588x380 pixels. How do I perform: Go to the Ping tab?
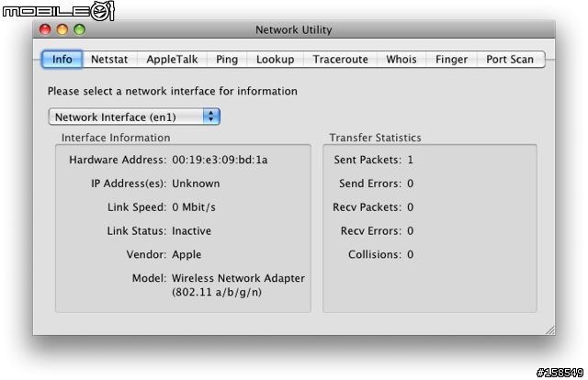pos(227,60)
